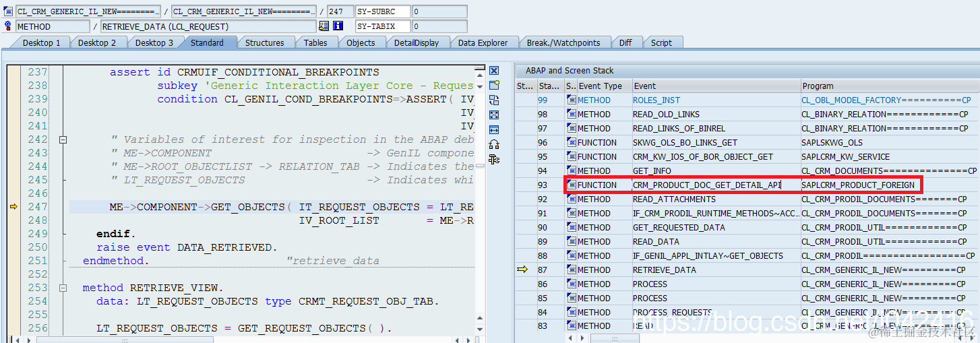Click the Program column header
980x343 pixels.
(888, 86)
